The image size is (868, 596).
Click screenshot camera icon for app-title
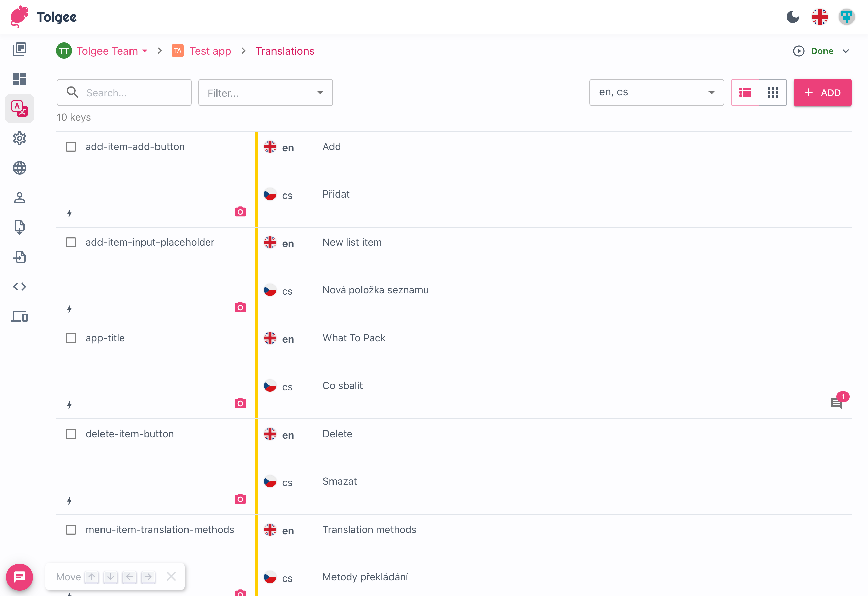pos(240,403)
